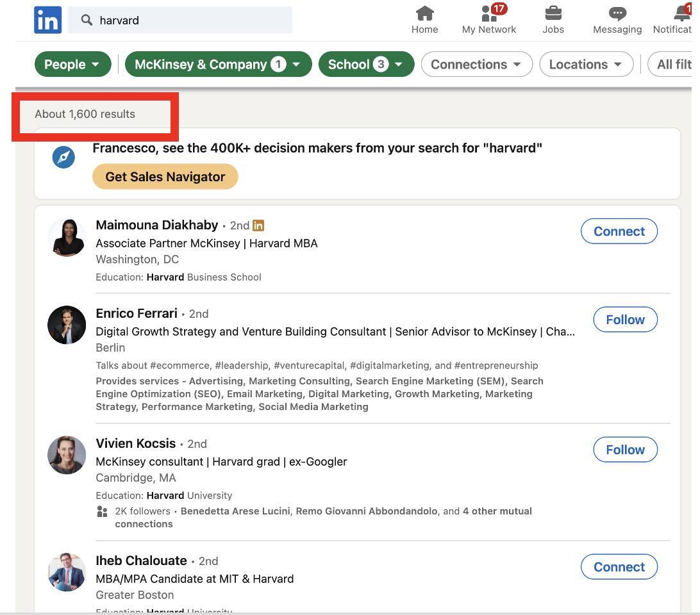Viewport: 700px width, 615px height.
Task: Connect with Iheb Chalouate
Action: [619, 567]
